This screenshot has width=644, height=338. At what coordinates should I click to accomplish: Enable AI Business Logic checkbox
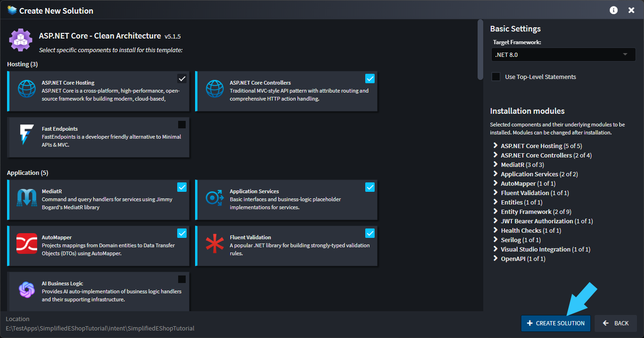pyautogui.click(x=182, y=279)
